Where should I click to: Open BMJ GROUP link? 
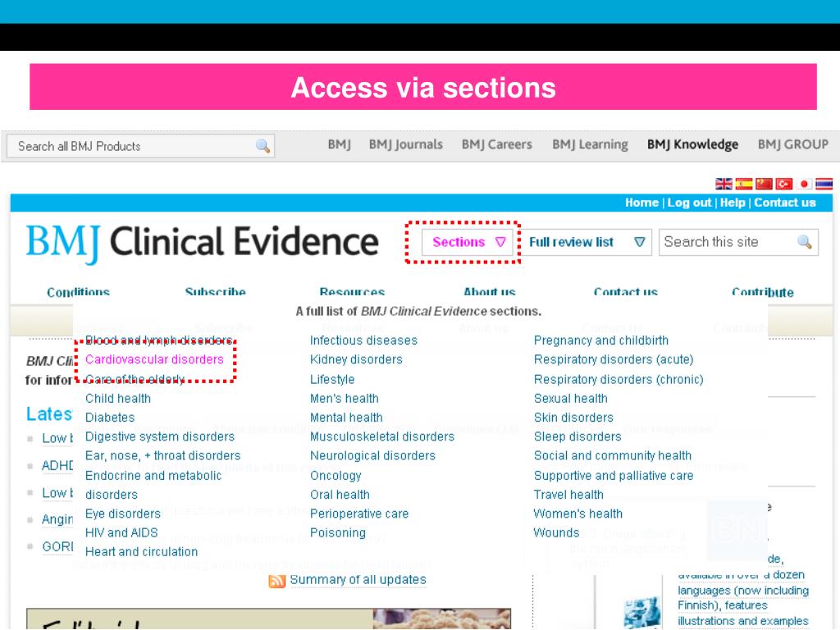pos(793,144)
